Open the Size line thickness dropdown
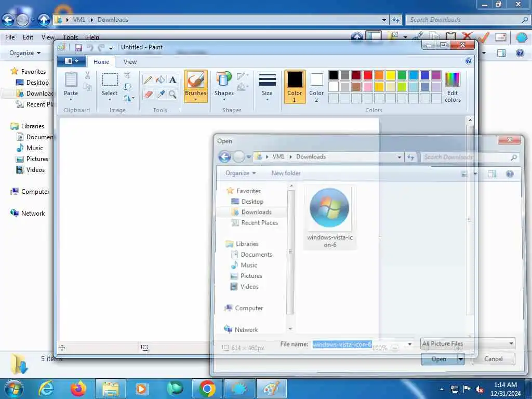This screenshot has width=532, height=399. 267,86
